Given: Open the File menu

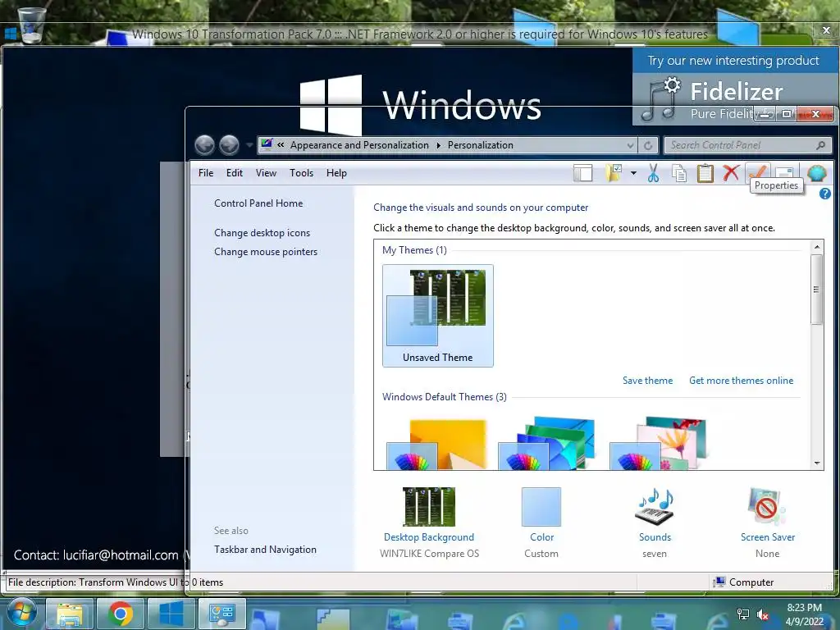Looking at the screenshot, I should click(x=206, y=173).
